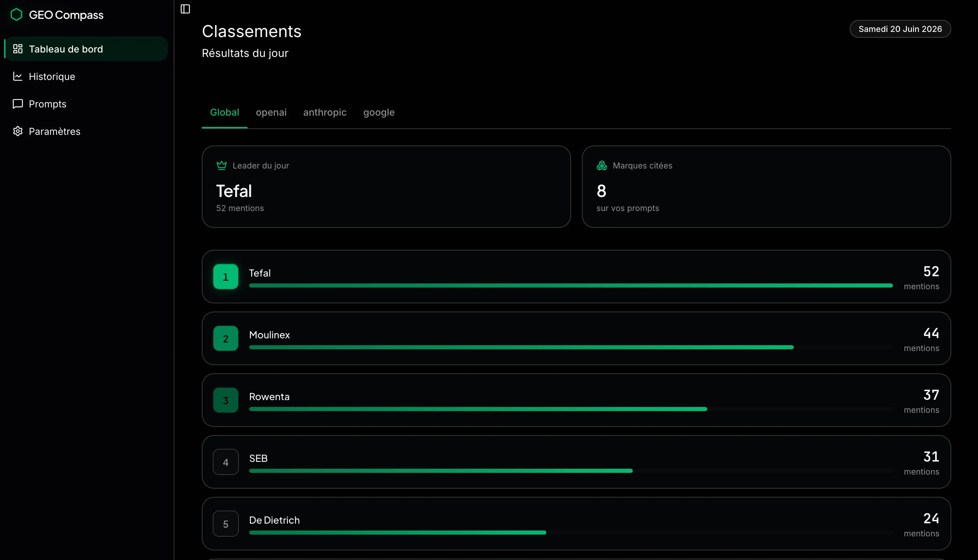The height and width of the screenshot is (560, 978).
Task: Click rank badge 1 for Tefal
Action: point(226,277)
